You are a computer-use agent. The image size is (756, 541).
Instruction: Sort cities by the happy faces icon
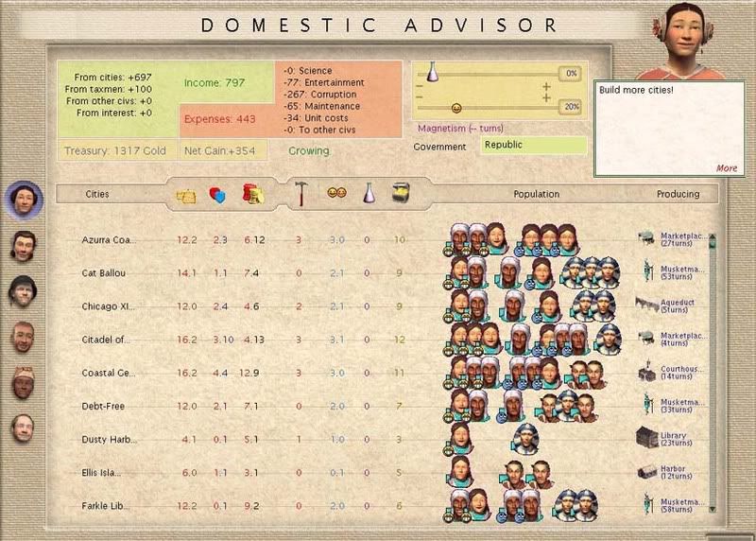pyautogui.click(x=336, y=193)
